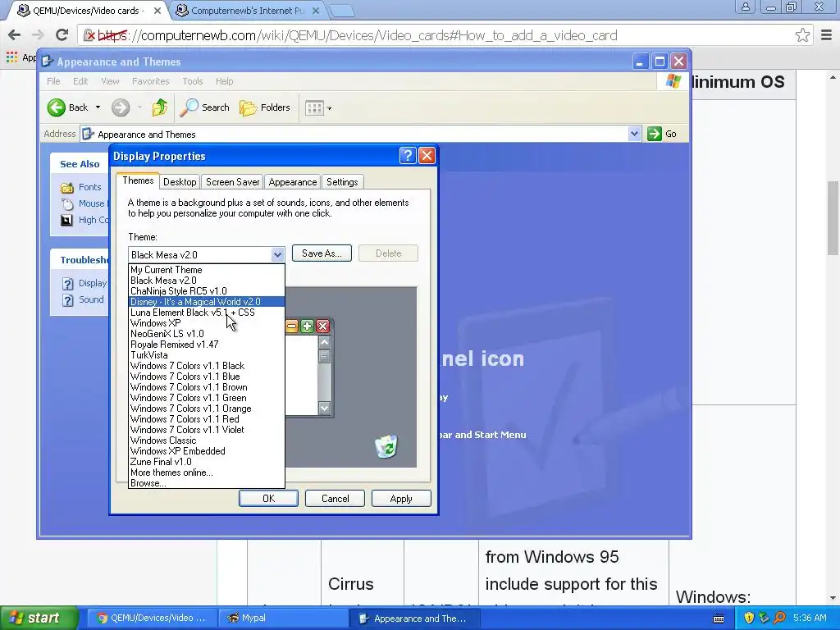Click Apply in Display Properties

click(401, 499)
